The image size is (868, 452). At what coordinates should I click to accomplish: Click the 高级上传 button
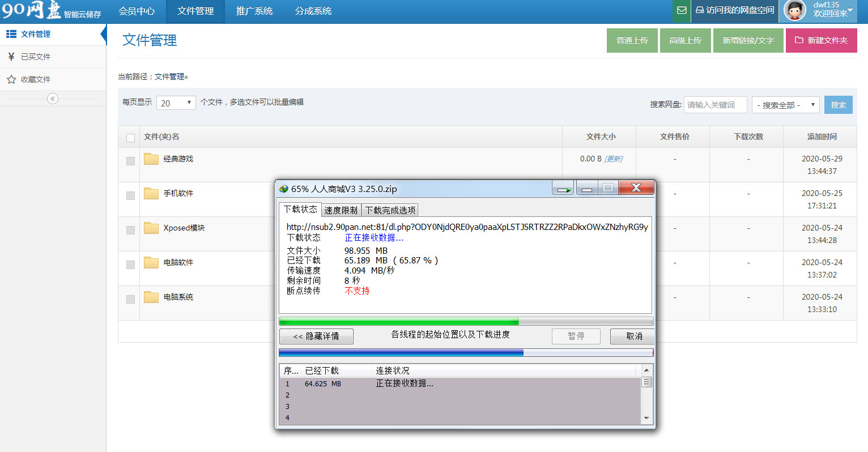click(x=686, y=40)
